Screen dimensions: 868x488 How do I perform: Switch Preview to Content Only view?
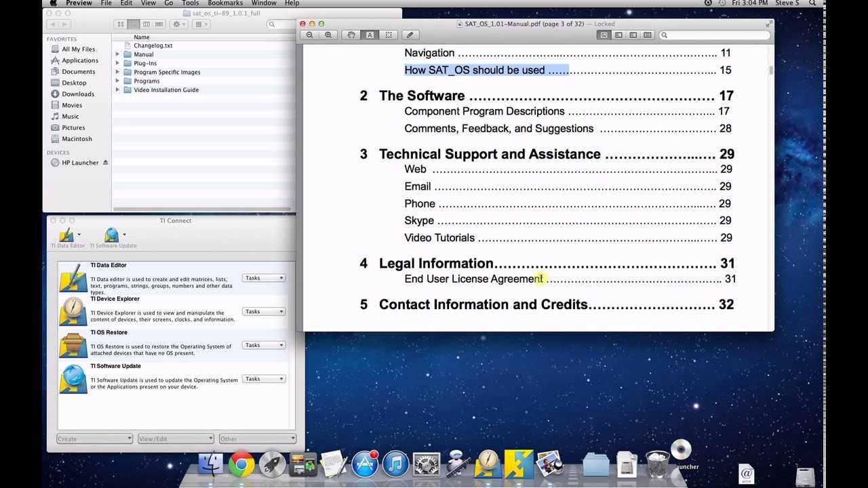(x=604, y=35)
